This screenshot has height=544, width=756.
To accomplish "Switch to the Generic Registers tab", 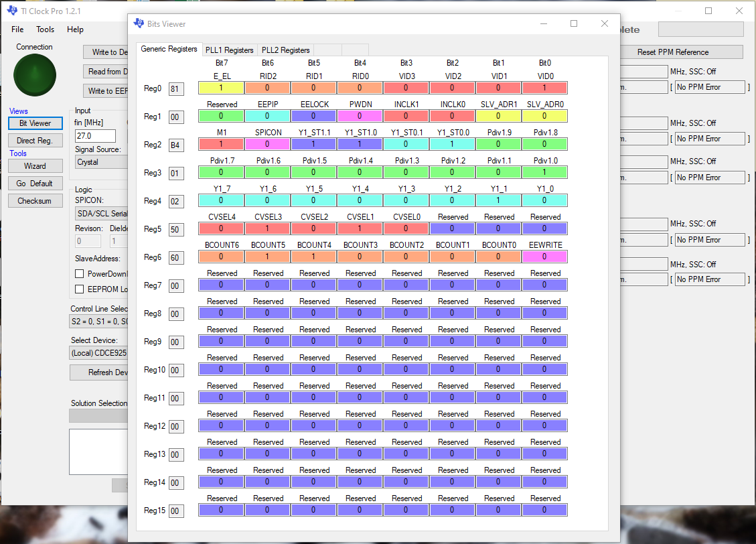I will 169,49.
